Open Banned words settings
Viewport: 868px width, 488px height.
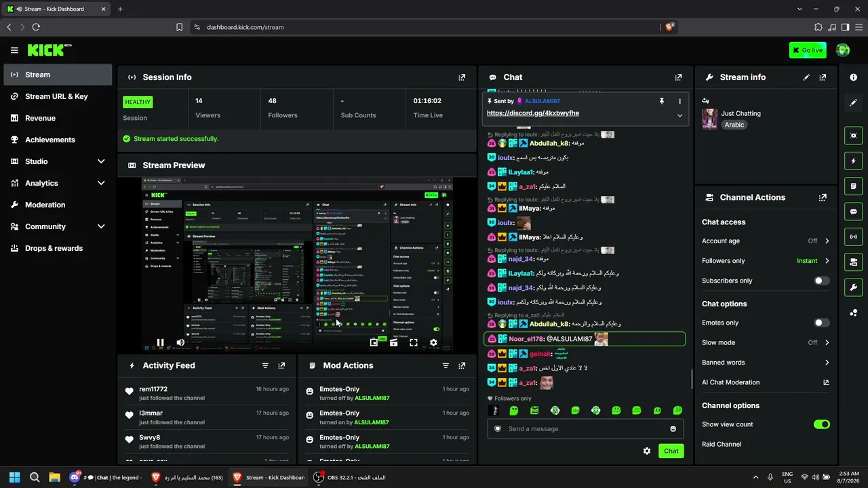pos(766,363)
